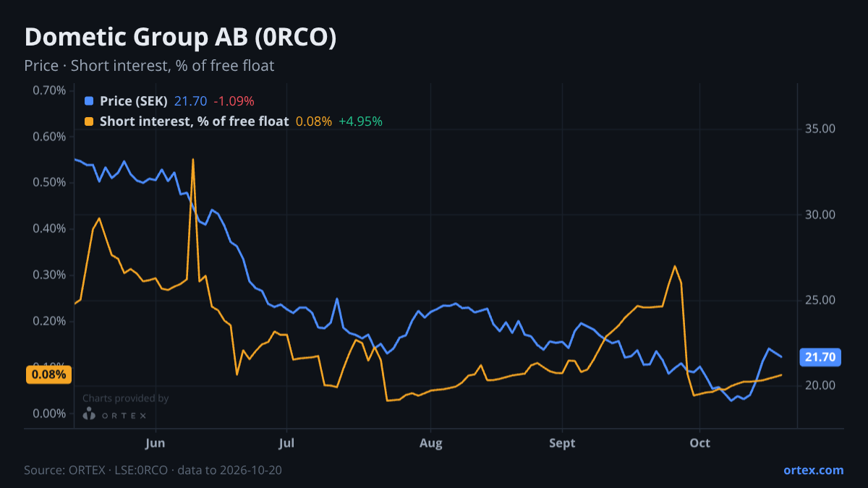868x488 pixels.
Task: Click the 0.60% left axis label
Action: pos(49,137)
